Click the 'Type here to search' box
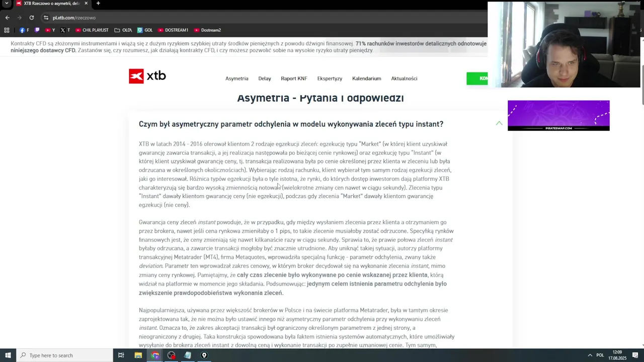Screen dimensions: 644x362 [64, 355]
